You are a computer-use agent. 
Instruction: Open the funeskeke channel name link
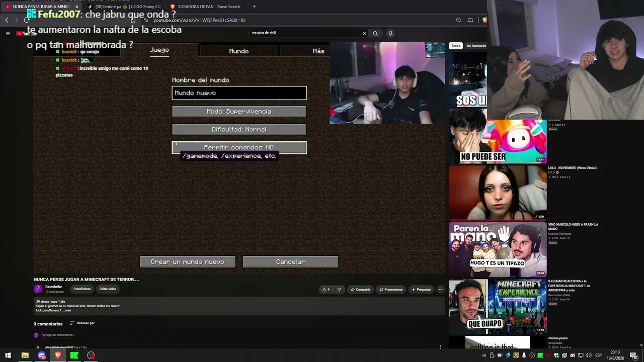(53, 287)
